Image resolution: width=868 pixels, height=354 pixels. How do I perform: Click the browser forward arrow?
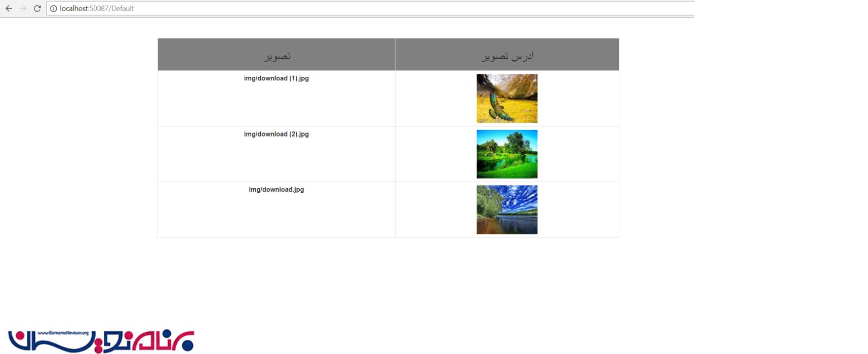pos(23,9)
